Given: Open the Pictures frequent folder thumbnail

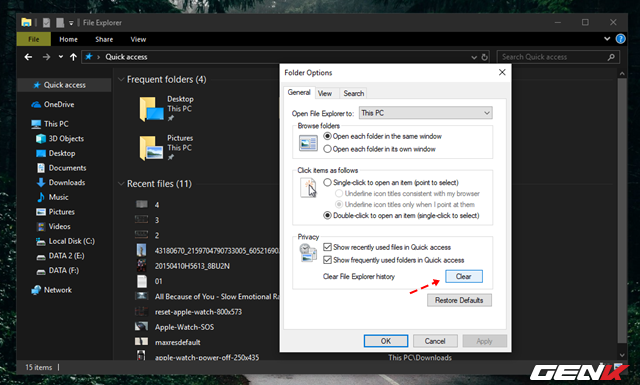Looking at the screenshot, I should (x=151, y=148).
